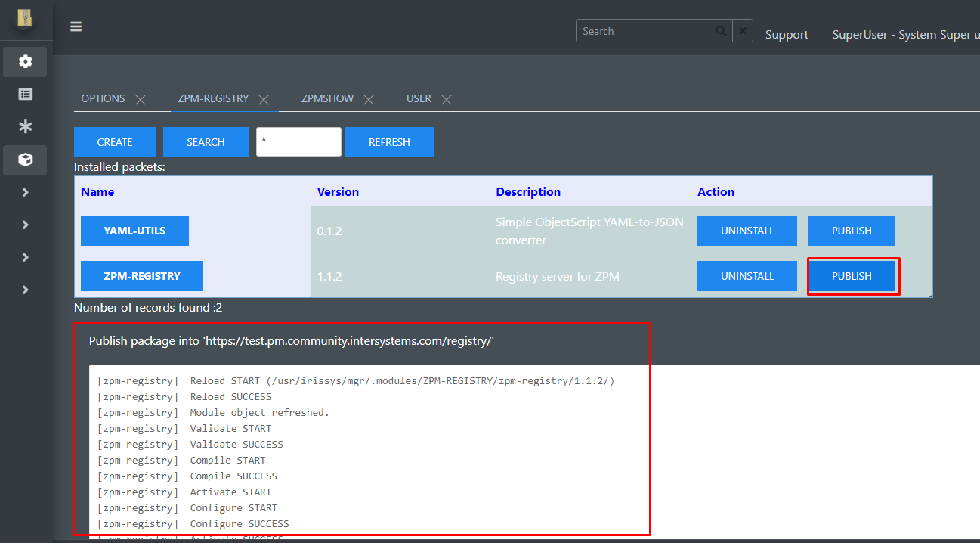The height and width of the screenshot is (543, 980).
Task: Close the OPTIONS tab
Action: coord(141,99)
